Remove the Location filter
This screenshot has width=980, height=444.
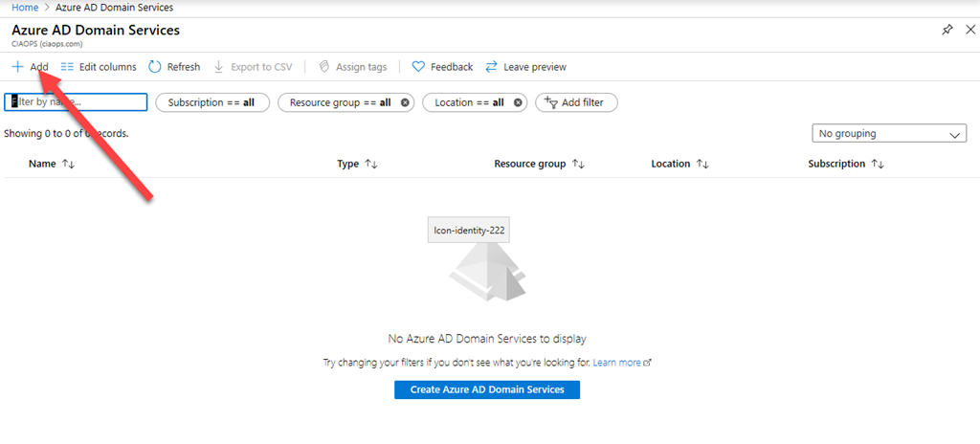pos(518,102)
